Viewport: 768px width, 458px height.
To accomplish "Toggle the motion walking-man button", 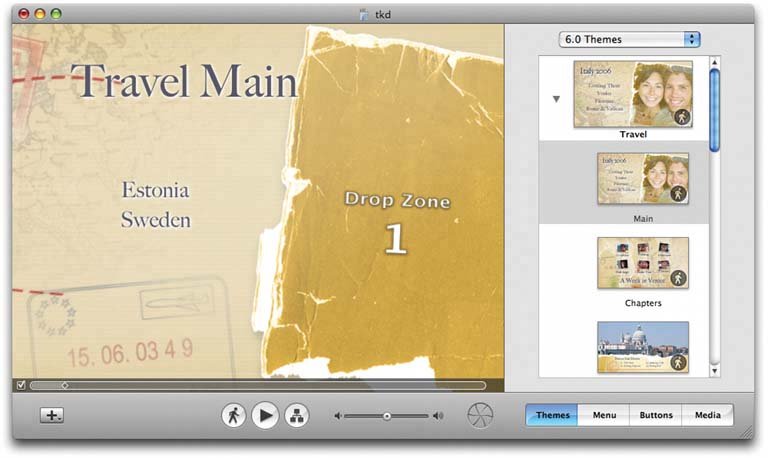I will click(233, 416).
